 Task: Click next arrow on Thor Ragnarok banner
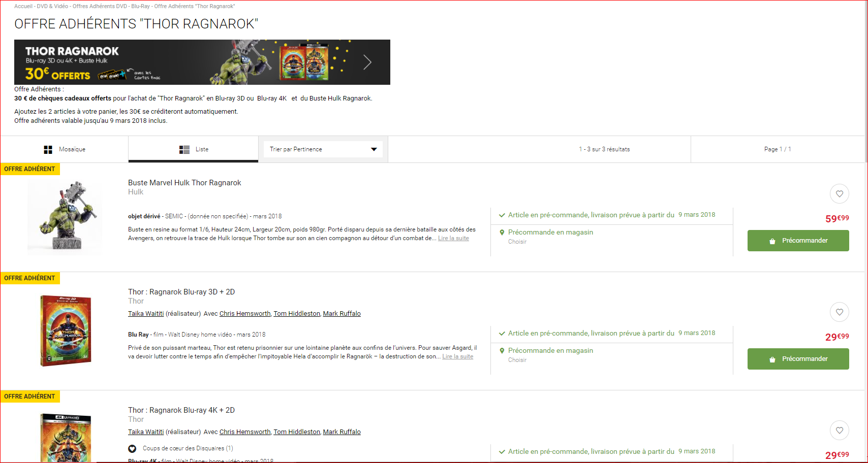click(x=367, y=62)
